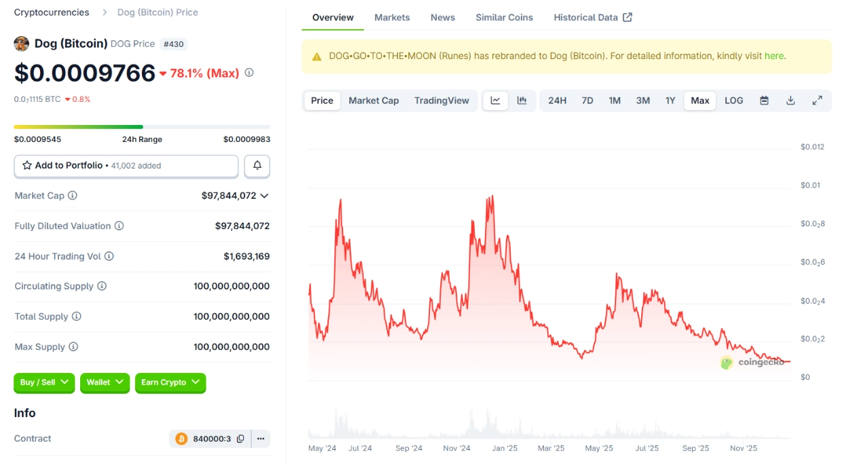Image resolution: width=868 pixels, height=464 pixels.
Task: Toggle LOG scale on chart
Action: 734,101
